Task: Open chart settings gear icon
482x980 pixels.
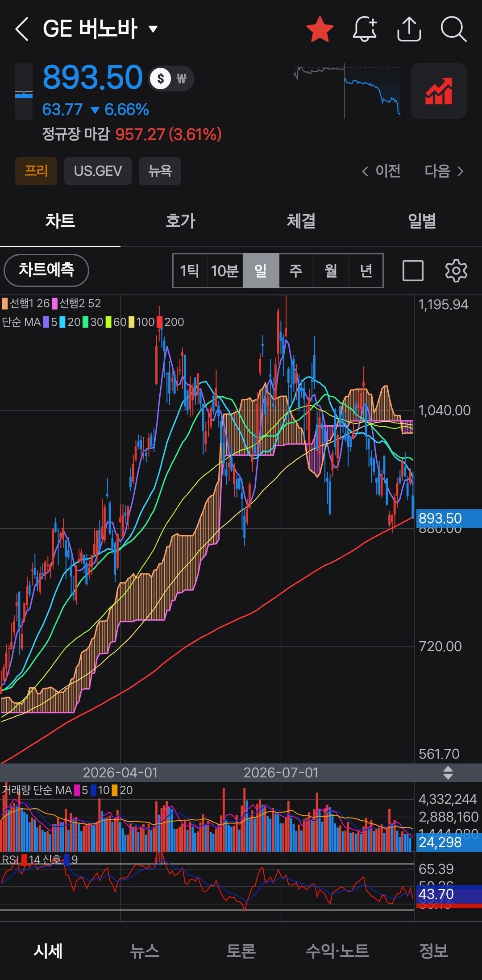Action: pos(456,270)
